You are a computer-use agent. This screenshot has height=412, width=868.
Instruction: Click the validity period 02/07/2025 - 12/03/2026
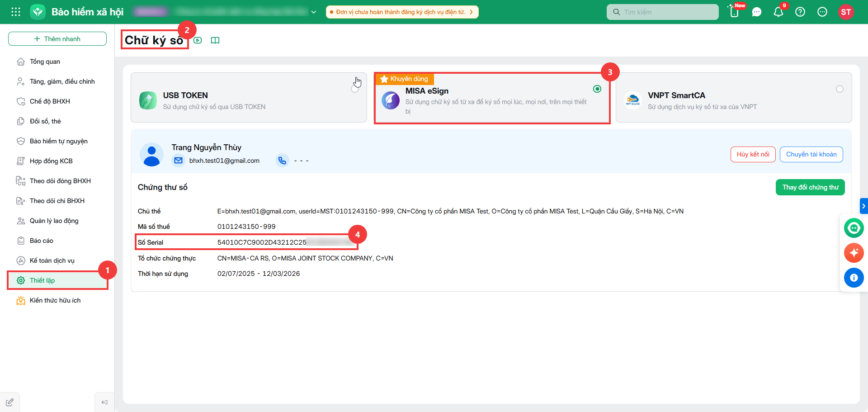[259, 274]
